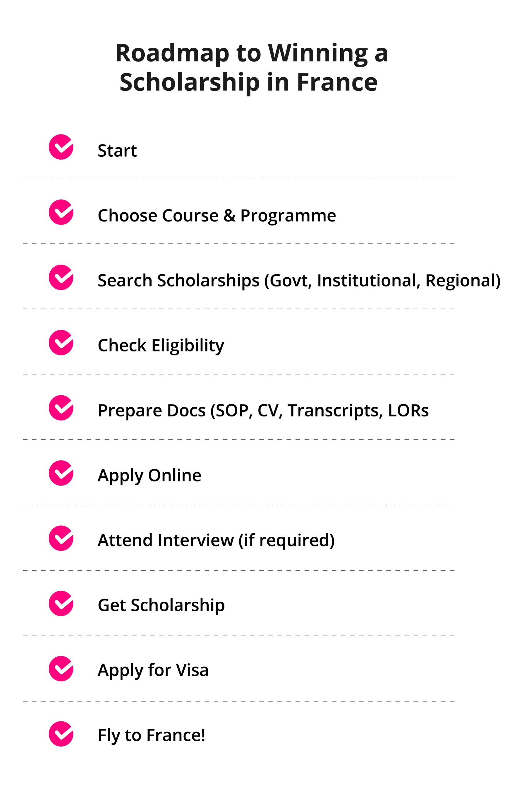Select the checkmark beside Get Scholarship

coord(61,603)
